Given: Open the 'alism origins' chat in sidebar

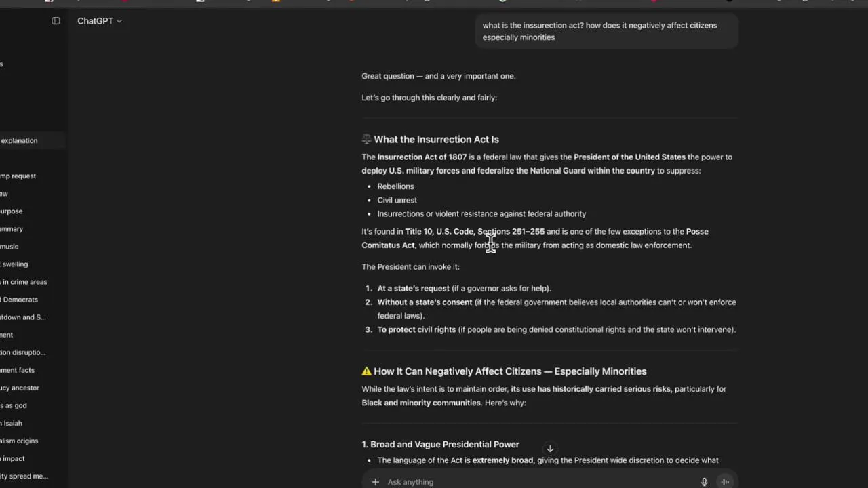Looking at the screenshot, I should 32,440.
